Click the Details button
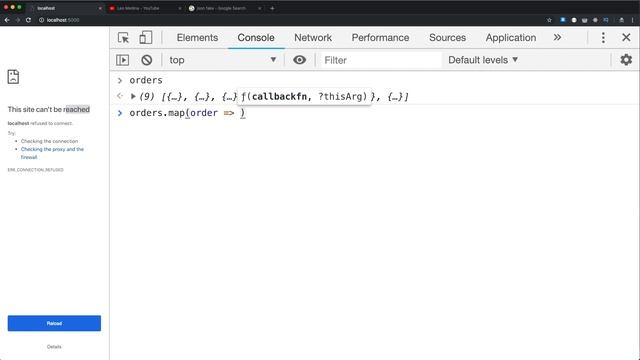Screen dimensions: 640x360 54,347
